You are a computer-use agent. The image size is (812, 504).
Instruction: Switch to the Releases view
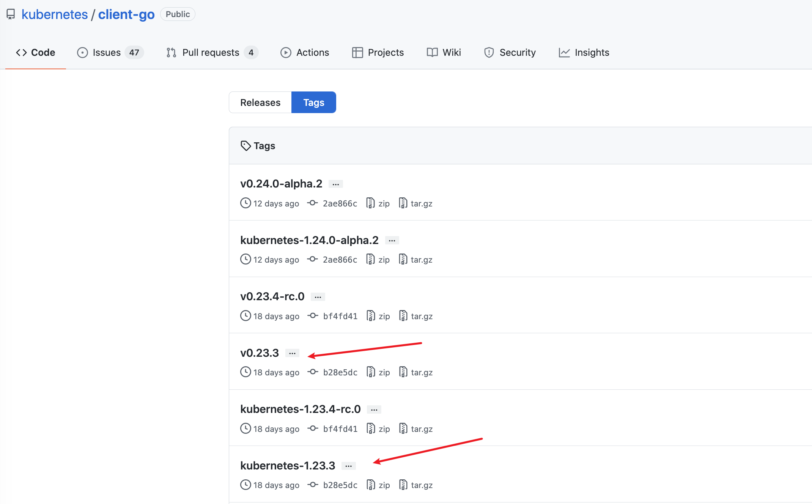point(260,102)
